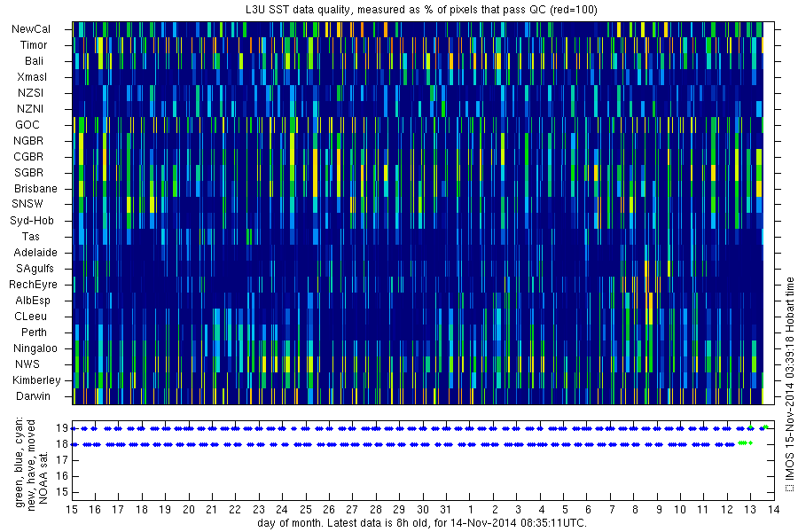This screenshot has width=798, height=532.
Task: Select the NZNI row label
Action: click(30, 109)
